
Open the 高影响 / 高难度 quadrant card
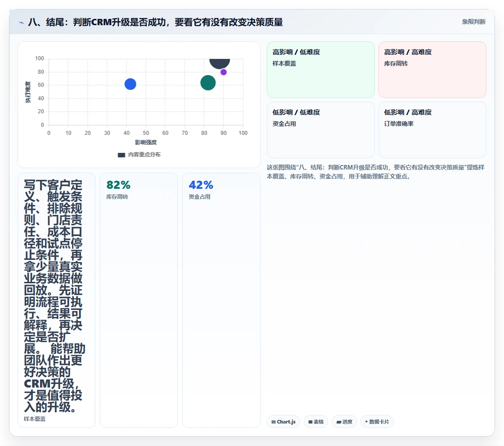tap(432, 70)
